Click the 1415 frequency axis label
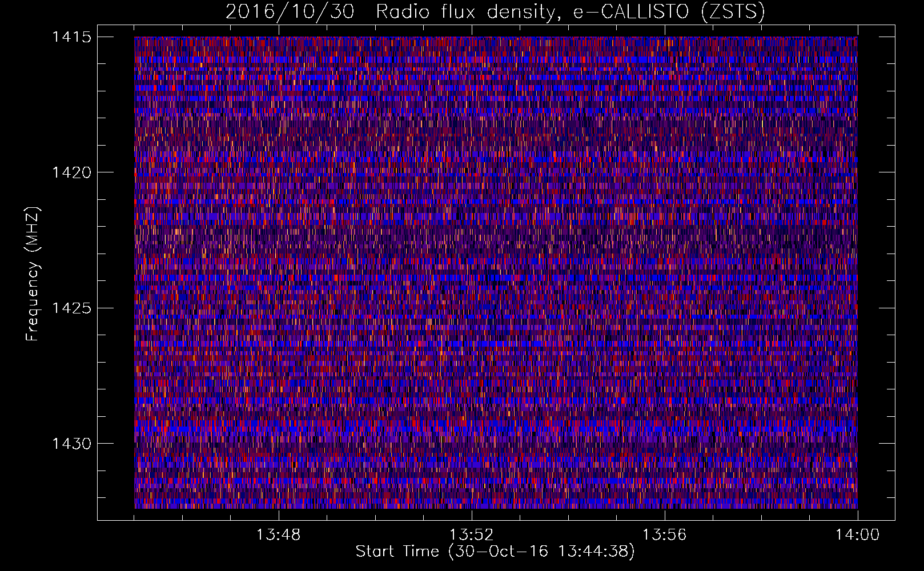This screenshot has width=924, height=571. [x=71, y=37]
